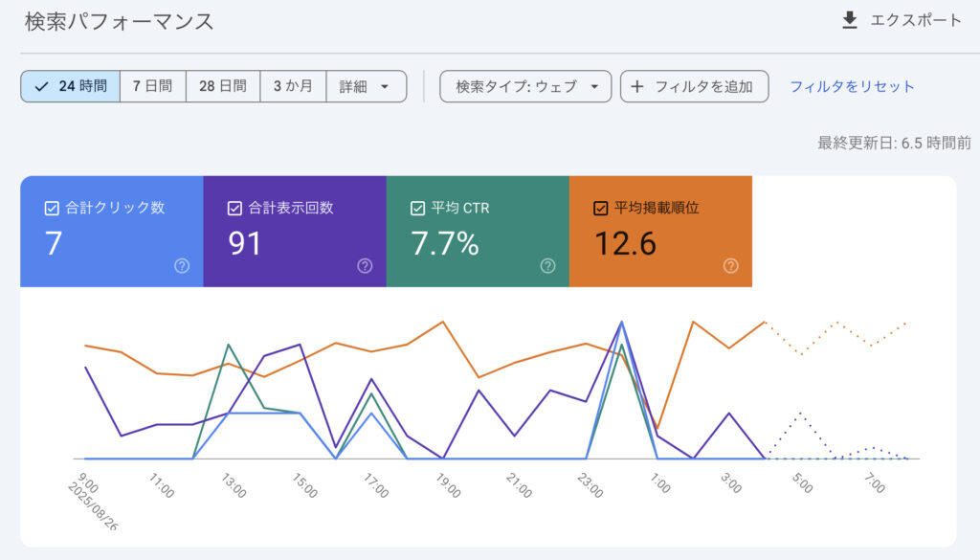This screenshot has height=560, width=980.
Task: Select the 28 日間 date range tab
Action: [x=222, y=85]
